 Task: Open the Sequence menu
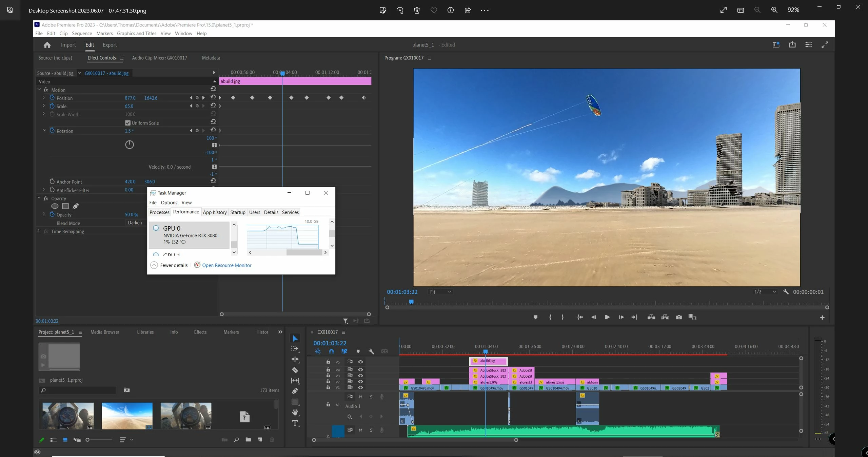click(82, 33)
